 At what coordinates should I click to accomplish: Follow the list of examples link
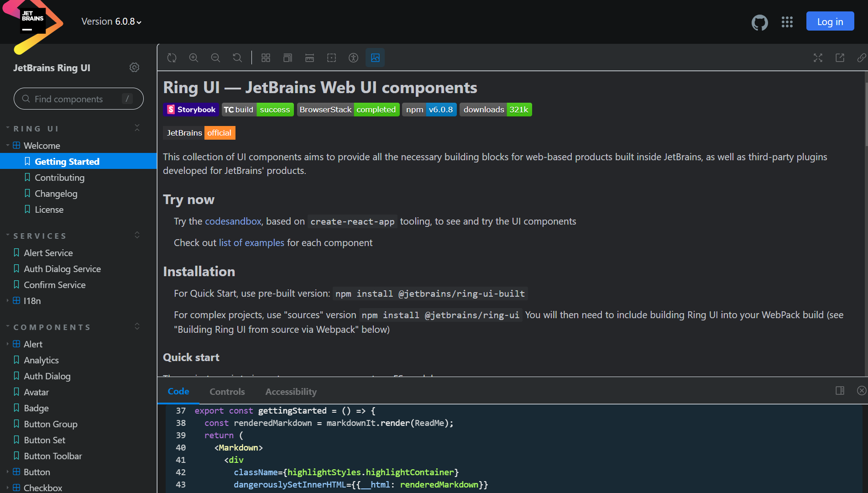pos(251,243)
